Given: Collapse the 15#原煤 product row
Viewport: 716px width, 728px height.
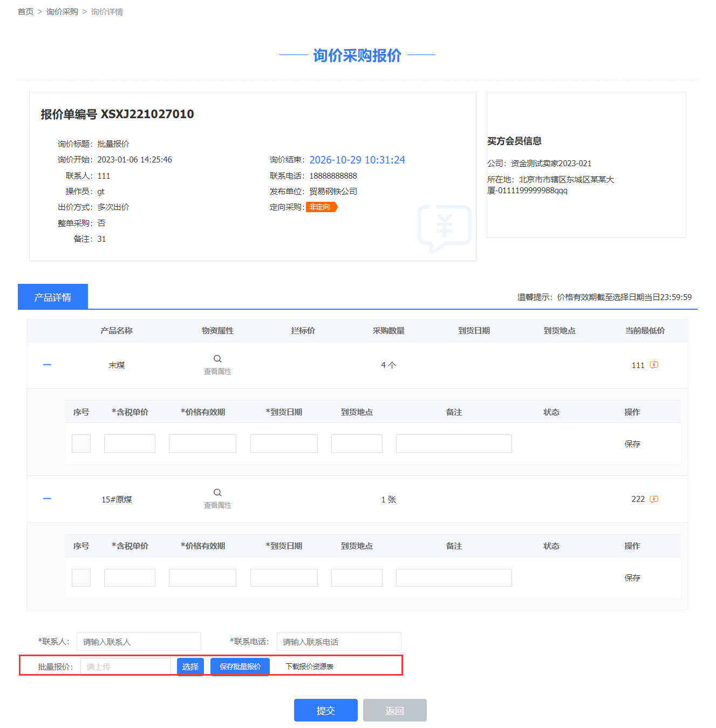Looking at the screenshot, I should (x=47, y=499).
